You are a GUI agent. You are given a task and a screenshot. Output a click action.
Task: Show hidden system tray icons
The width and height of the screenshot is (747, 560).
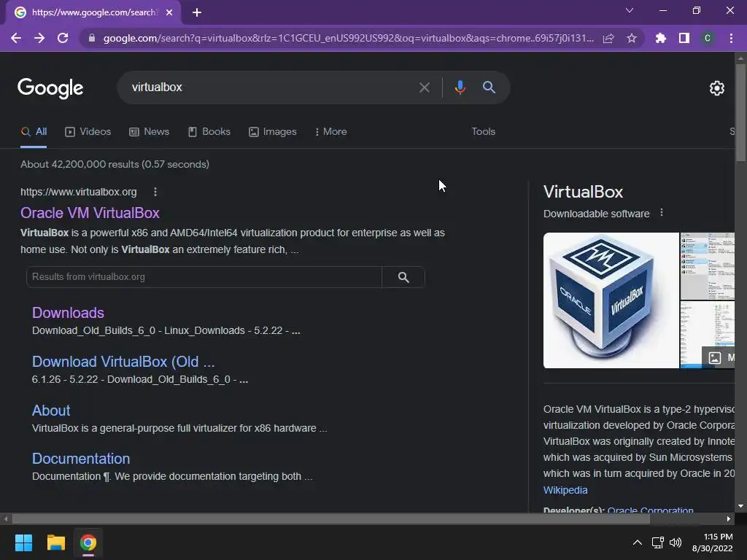pos(637,542)
